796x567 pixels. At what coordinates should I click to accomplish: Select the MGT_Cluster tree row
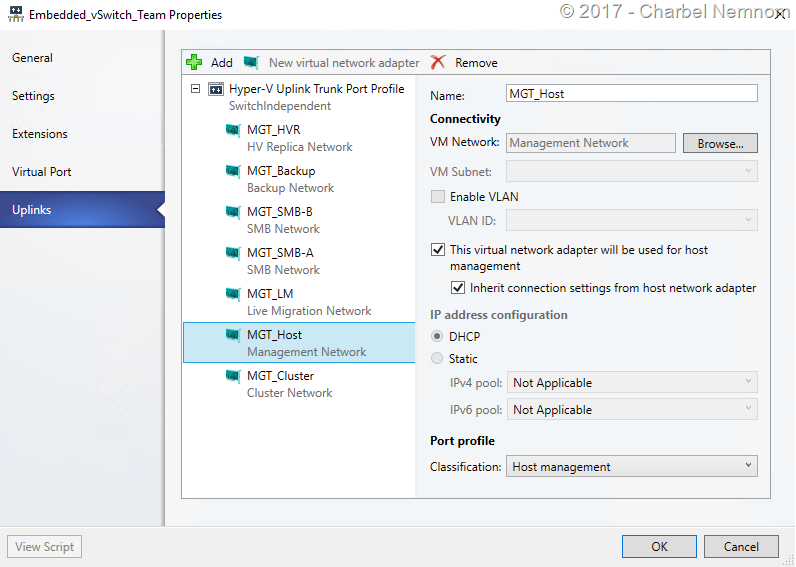coord(299,384)
